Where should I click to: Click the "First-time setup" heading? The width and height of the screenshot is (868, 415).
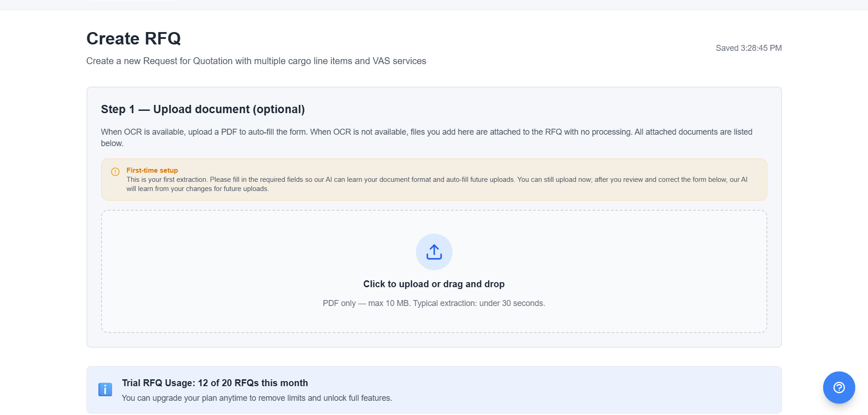[x=152, y=170]
